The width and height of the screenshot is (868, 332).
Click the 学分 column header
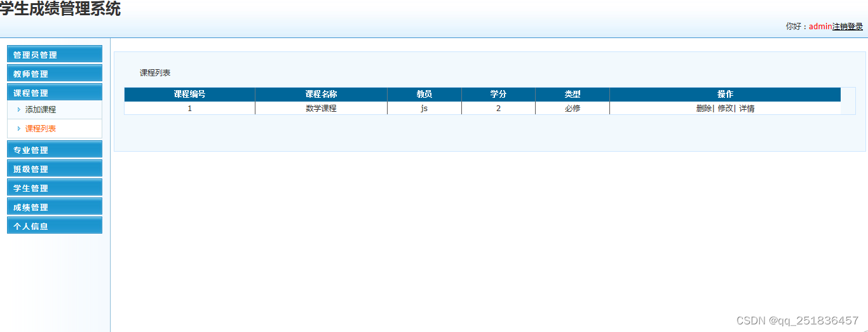coord(498,94)
